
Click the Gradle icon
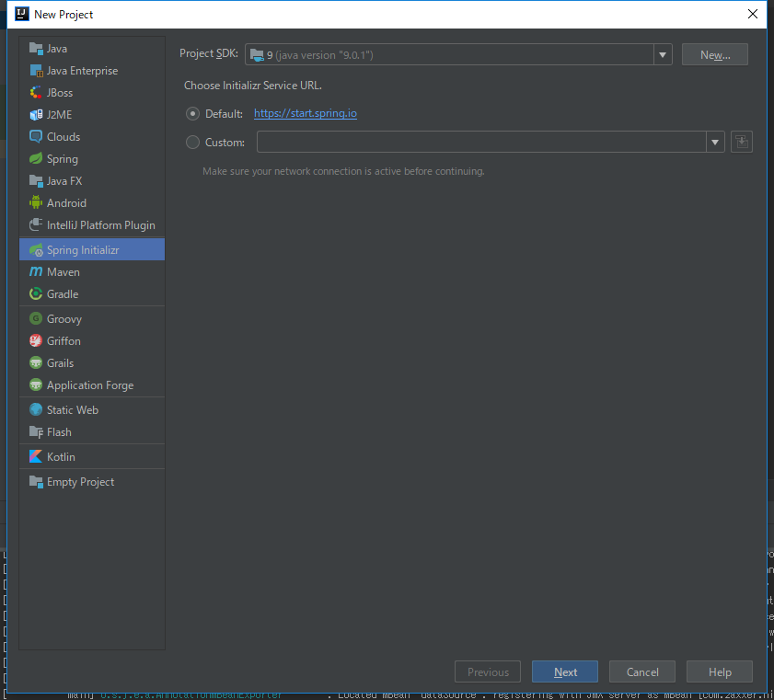click(x=36, y=294)
